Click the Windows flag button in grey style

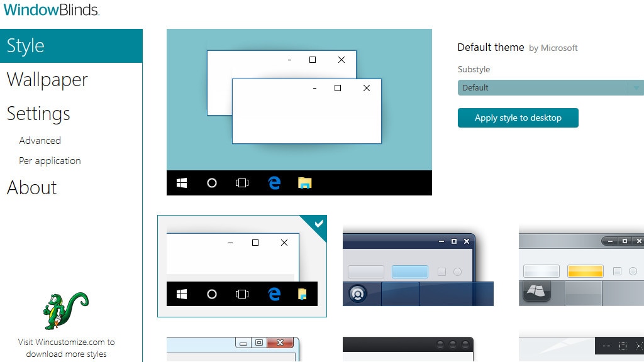coord(536,291)
